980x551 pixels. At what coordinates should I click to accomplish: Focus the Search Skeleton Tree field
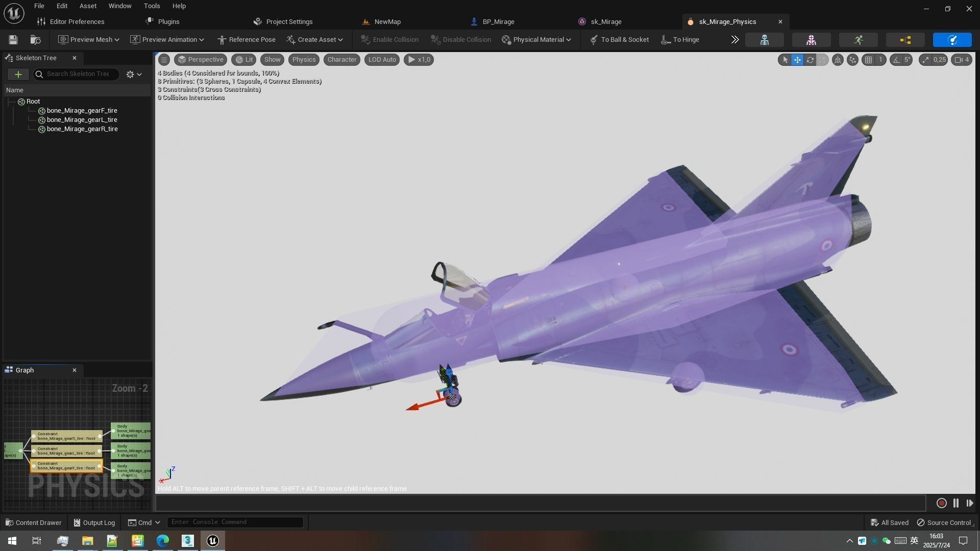tap(76, 74)
